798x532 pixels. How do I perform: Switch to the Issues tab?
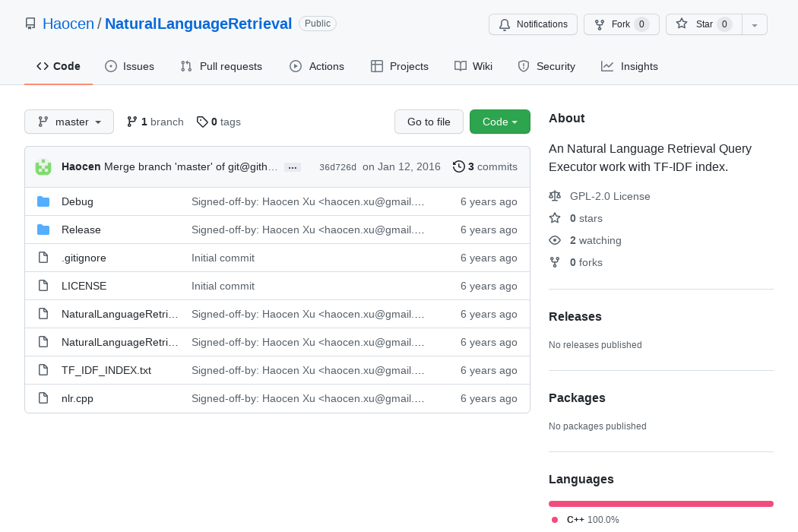129,66
